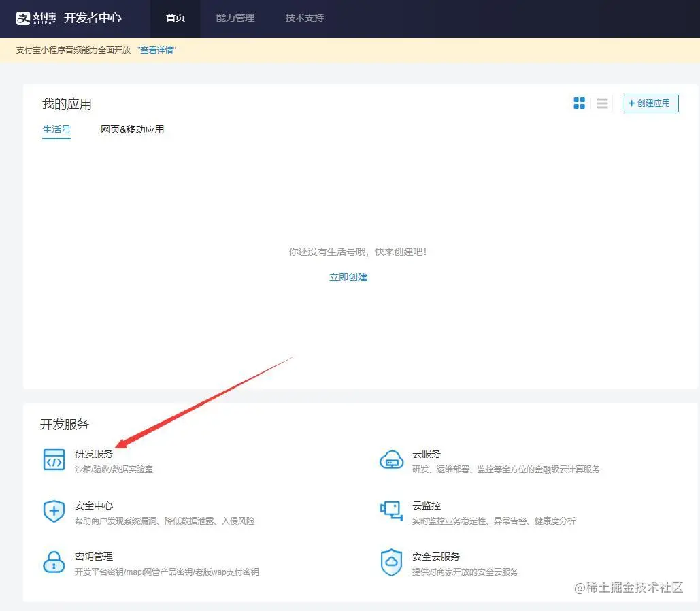This screenshot has height=611, width=700.
Task: Click the 研发服务 code window icon
Action: point(54,459)
